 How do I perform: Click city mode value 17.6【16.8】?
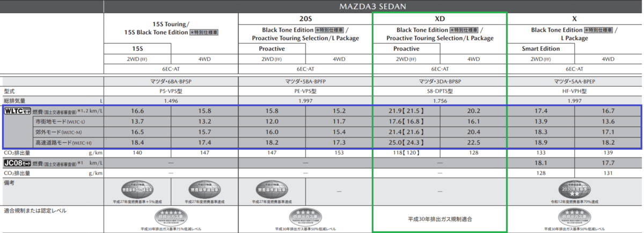(x=406, y=122)
